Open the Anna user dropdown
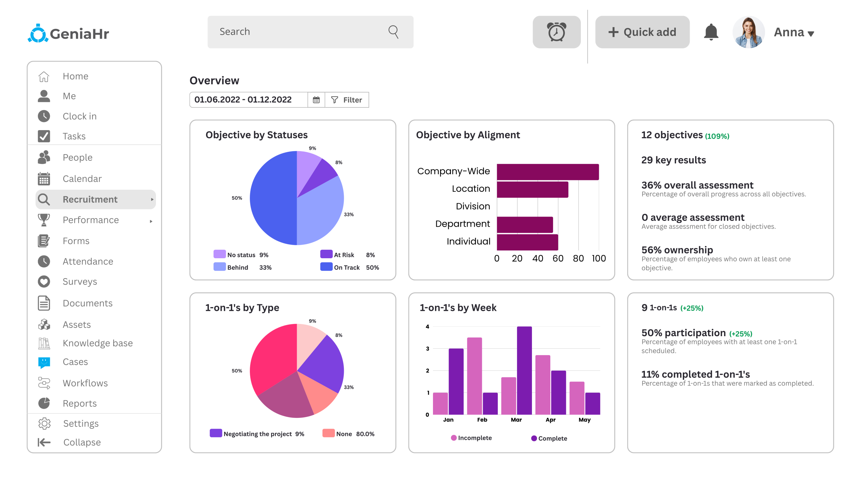Viewport: 868px width, 488px height. coord(793,33)
